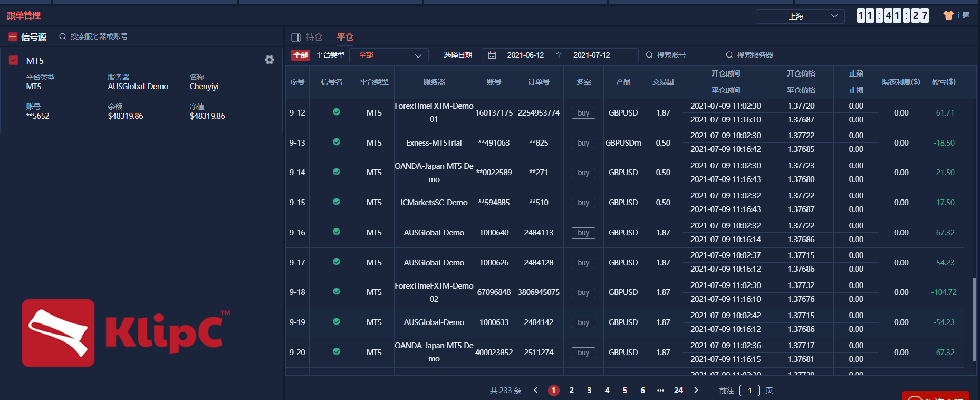Image resolution: width=980 pixels, height=400 pixels.
Task: Select start date field 2021-06-12
Action: 525,55
